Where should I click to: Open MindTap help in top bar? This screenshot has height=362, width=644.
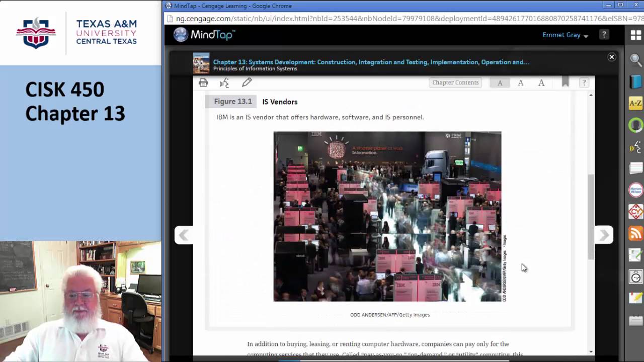click(x=604, y=35)
